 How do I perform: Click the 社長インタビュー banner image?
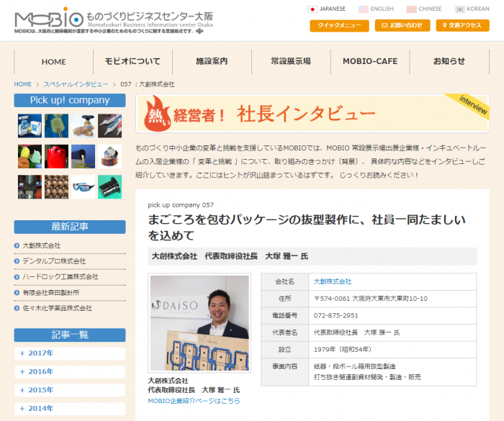point(312,114)
